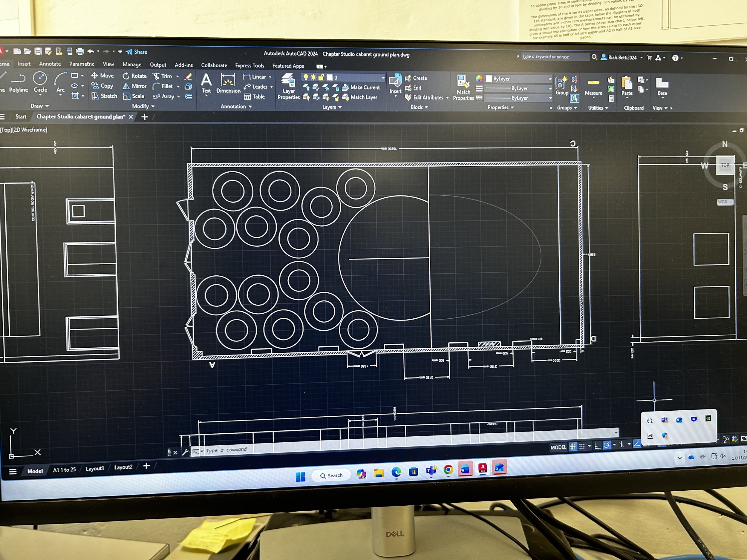747x560 pixels.
Task: Expand the Annotation panel
Action: tap(236, 106)
